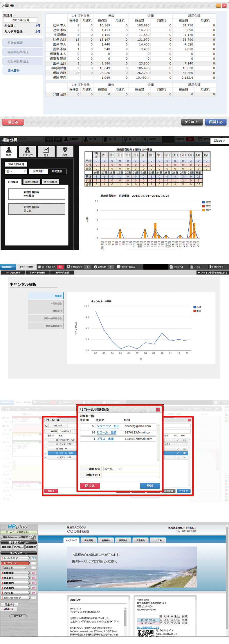Toggle checkbox for デンタ 三郎 row
The height and width of the screenshot is (644, 229).
tap(46, 444)
